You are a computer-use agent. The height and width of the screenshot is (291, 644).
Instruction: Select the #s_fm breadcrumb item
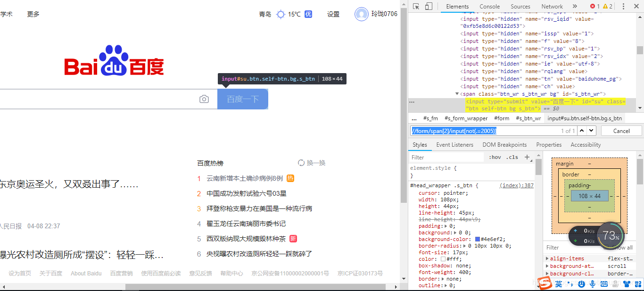(x=430, y=118)
